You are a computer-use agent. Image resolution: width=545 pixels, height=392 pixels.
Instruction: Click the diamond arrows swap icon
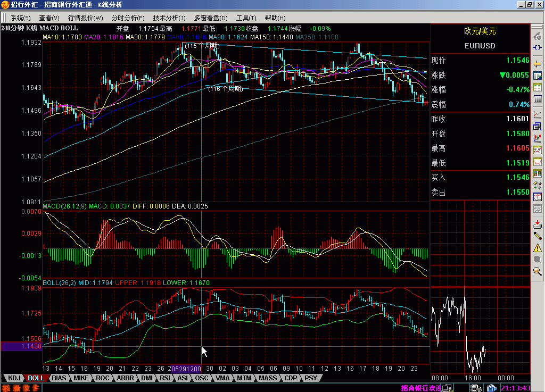(538, 185)
